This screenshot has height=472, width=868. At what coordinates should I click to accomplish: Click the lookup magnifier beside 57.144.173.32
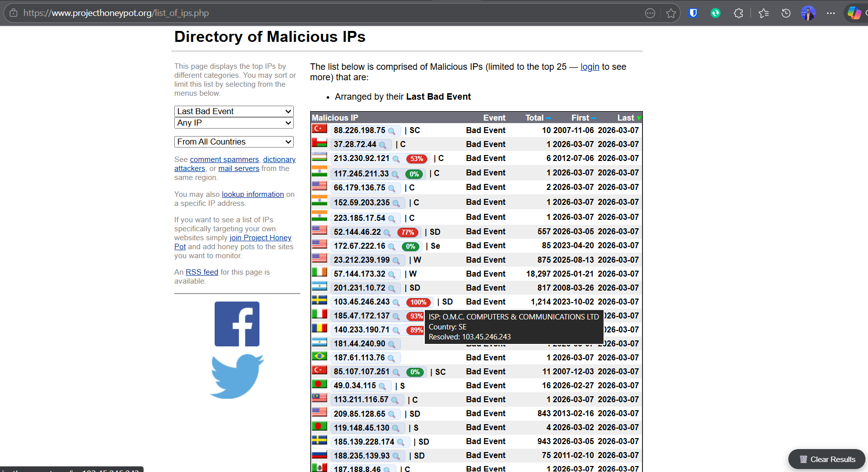pos(392,275)
